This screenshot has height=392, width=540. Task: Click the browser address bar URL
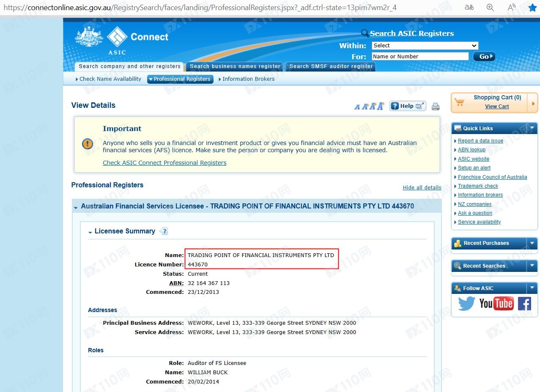(200, 8)
